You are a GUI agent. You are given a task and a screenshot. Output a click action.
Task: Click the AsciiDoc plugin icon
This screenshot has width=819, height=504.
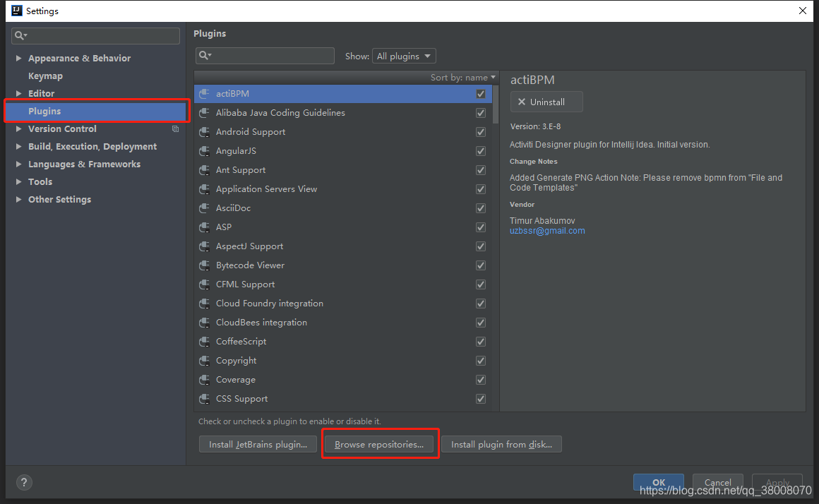coord(204,208)
